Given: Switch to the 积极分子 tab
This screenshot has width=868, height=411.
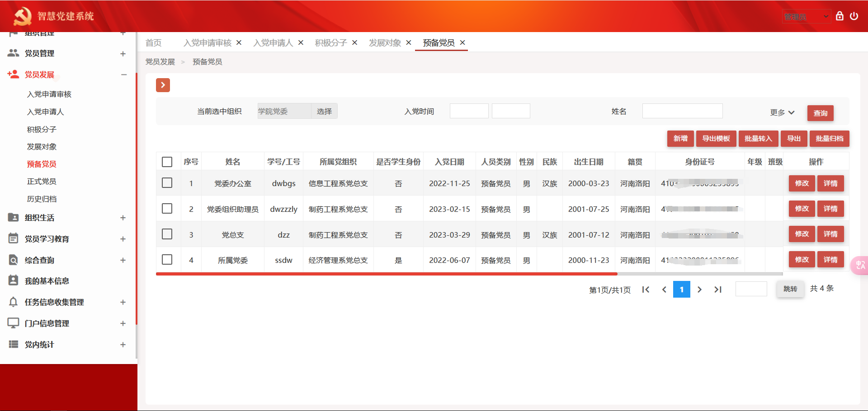Looking at the screenshot, I should point(331,42).
